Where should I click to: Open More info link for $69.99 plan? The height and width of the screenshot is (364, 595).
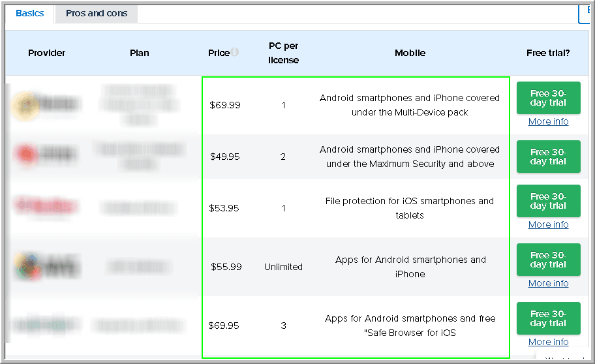tap(548, 122)
